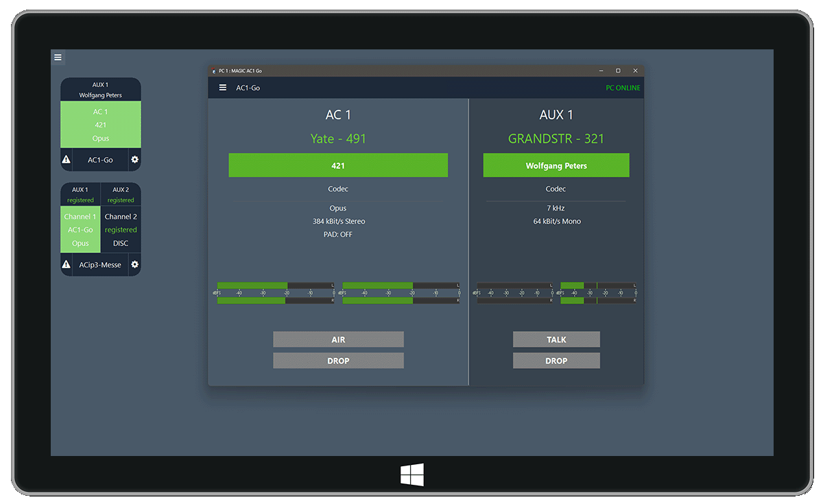Select the Channel 1 AC1-Go Opus tile
This screenshot has width=823, height=504.
point(80,230)
